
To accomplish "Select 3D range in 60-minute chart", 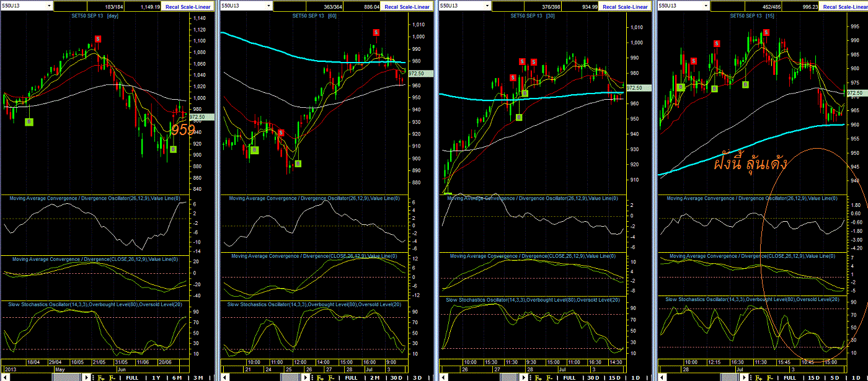I will pyautogui.click(x=417, y=377).
